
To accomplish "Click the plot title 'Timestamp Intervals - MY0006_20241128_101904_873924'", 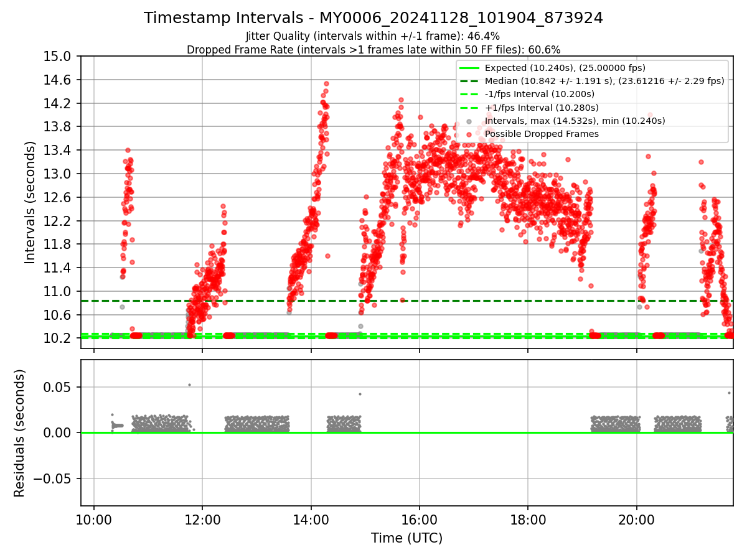I will (374, 18).
